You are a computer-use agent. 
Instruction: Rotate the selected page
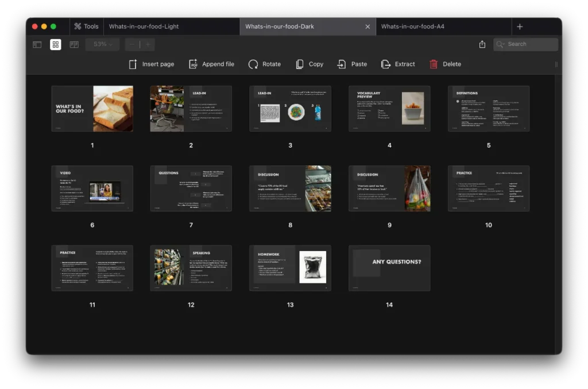coord(253,64)
